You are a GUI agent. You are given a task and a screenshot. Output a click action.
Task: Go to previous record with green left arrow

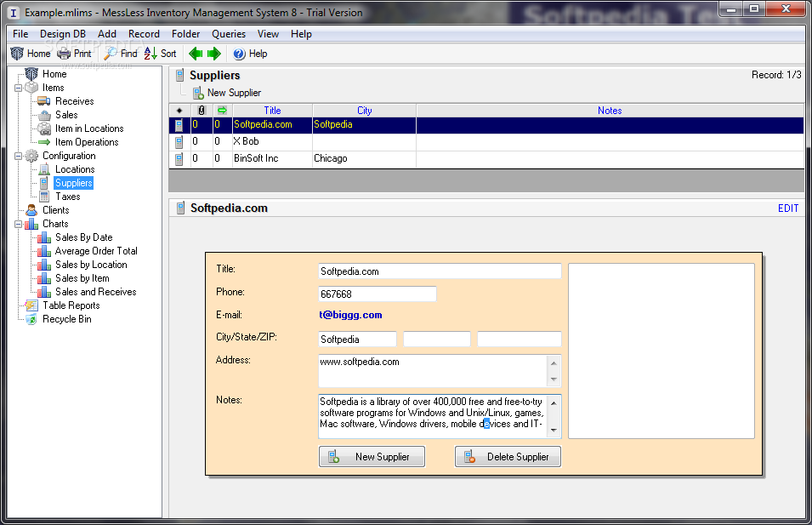click(x=196, y=54)
